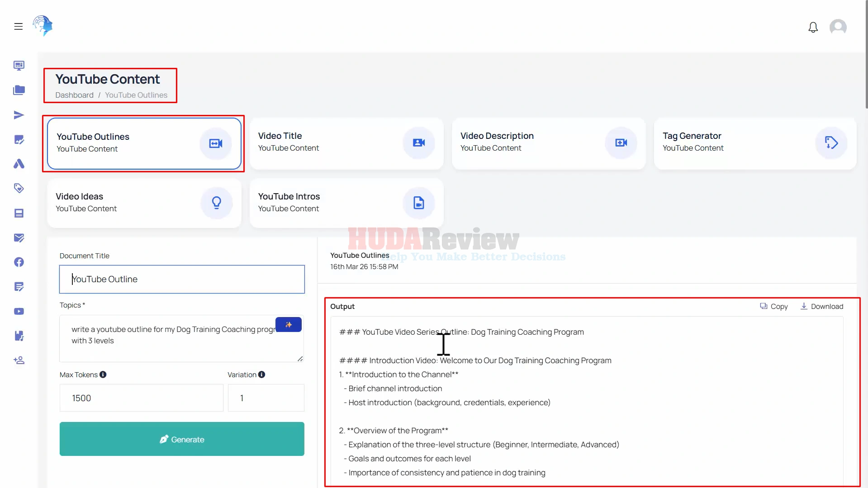The image size is (868, 488).
Task: Click the app logo at top left
Action: coord(43,26)
